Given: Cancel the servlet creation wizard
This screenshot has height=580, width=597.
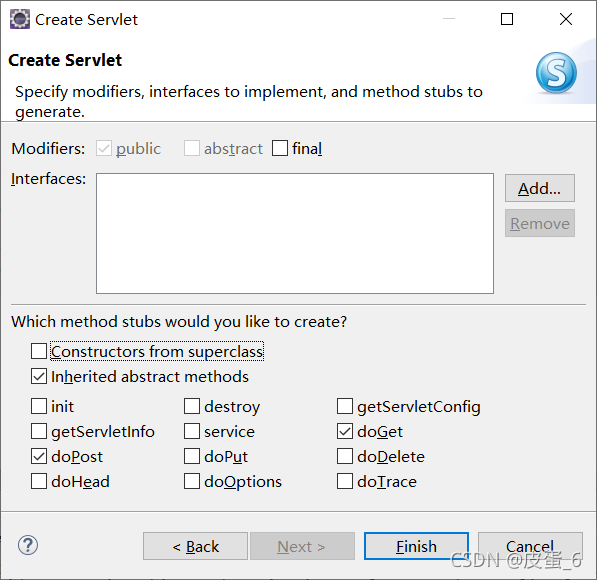Looking at the screenshot, I should 530,546.
